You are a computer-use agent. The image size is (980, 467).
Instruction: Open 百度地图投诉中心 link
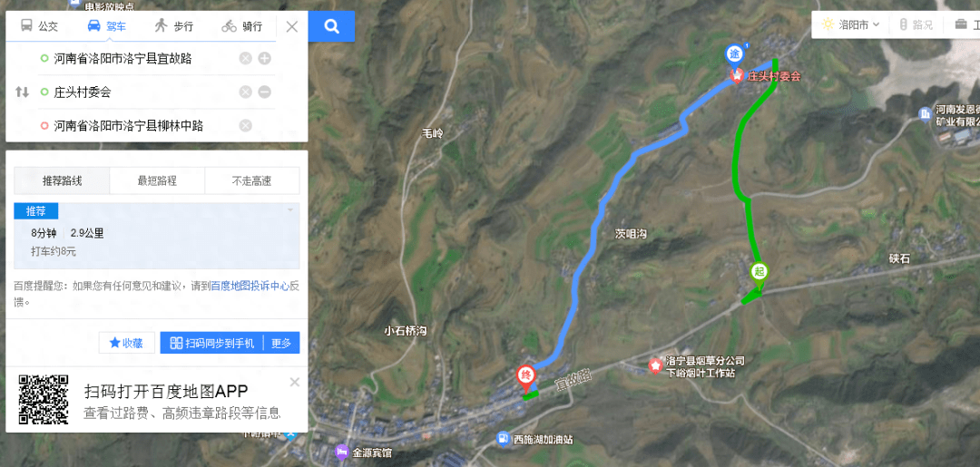pyautogui.click(x=250, y=286)
